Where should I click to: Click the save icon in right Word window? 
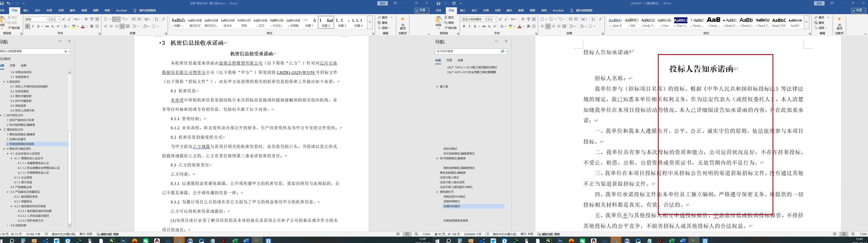coord(438,3)
